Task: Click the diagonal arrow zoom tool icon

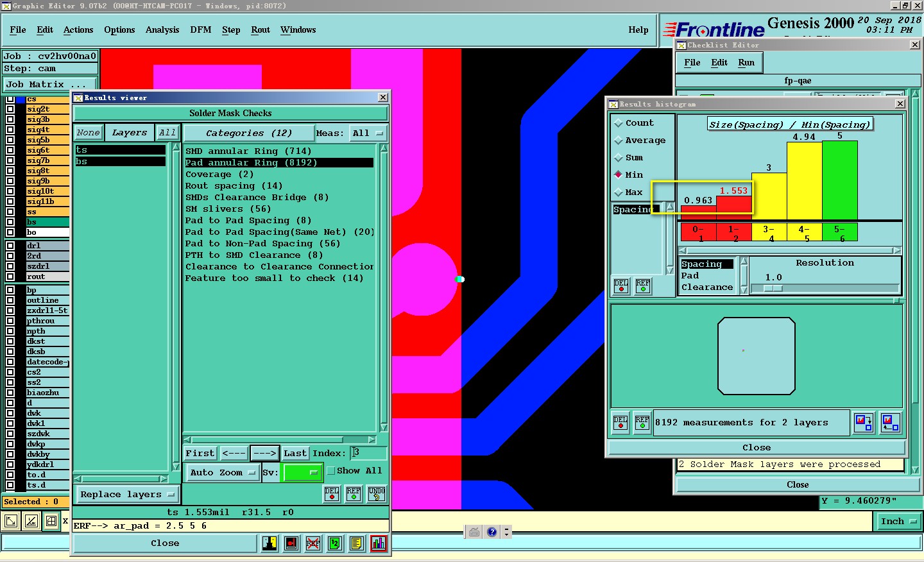Action: point(11,521)
